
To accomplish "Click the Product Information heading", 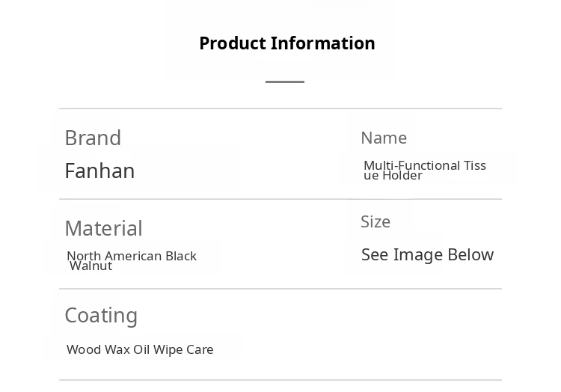I will [286, 43].
